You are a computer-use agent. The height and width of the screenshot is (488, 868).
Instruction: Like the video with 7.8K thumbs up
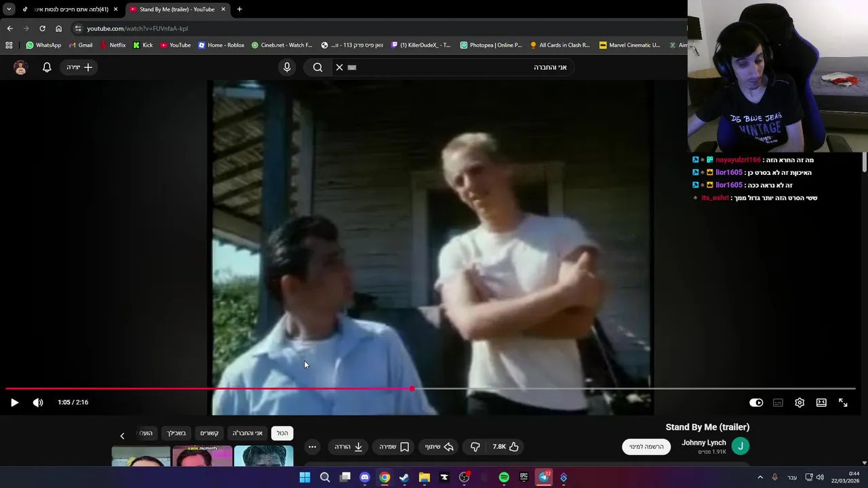coord(506,447)
